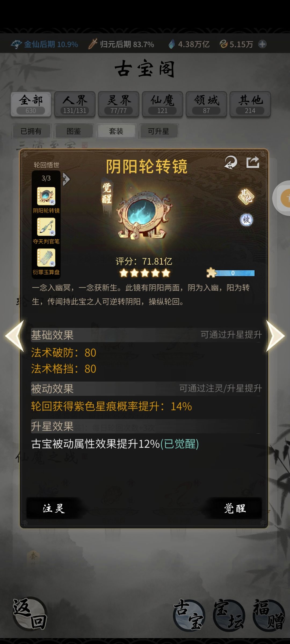Toggle the 已拥有 filter
Viewport: 290px width, 644px height.
(31, 131)
